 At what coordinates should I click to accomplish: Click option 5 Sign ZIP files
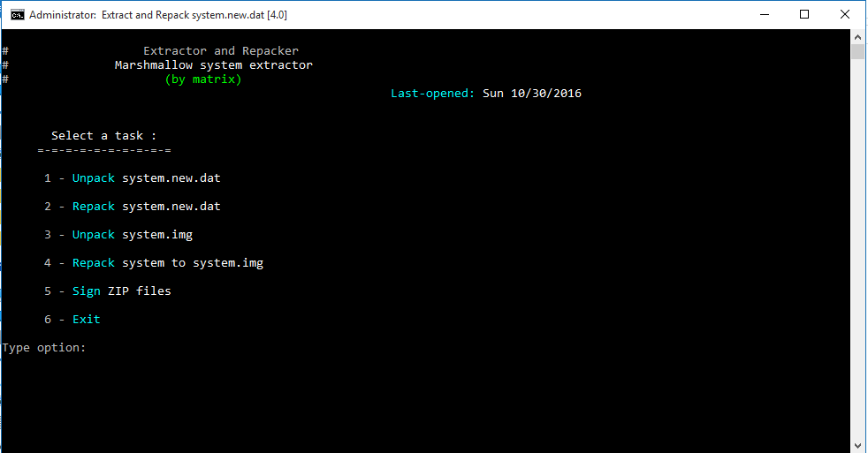coord(108,291)
